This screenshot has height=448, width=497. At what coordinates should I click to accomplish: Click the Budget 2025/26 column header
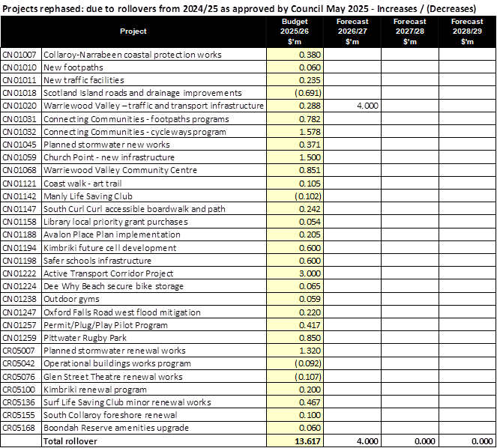pos(295,31)
